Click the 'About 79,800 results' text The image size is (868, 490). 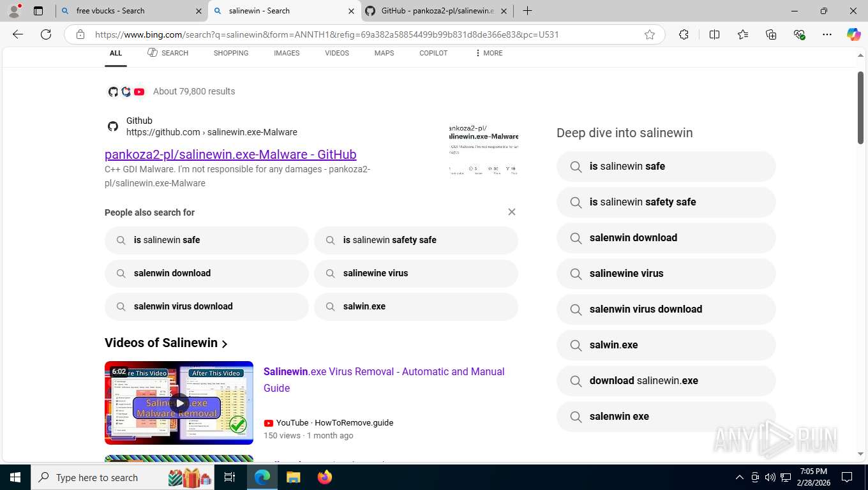[194, 91]
